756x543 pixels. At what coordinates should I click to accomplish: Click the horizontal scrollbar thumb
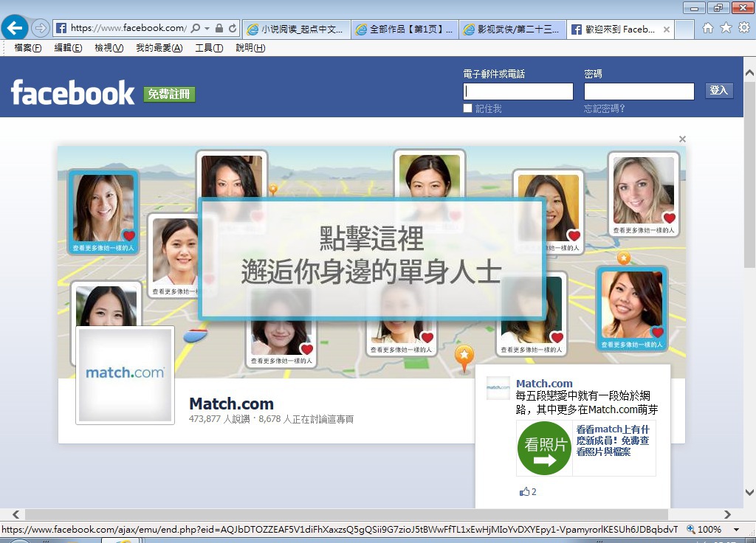347,514
